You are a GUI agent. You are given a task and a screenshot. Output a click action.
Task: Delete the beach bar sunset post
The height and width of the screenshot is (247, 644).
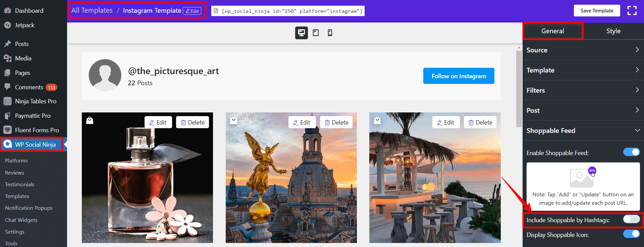480,122
